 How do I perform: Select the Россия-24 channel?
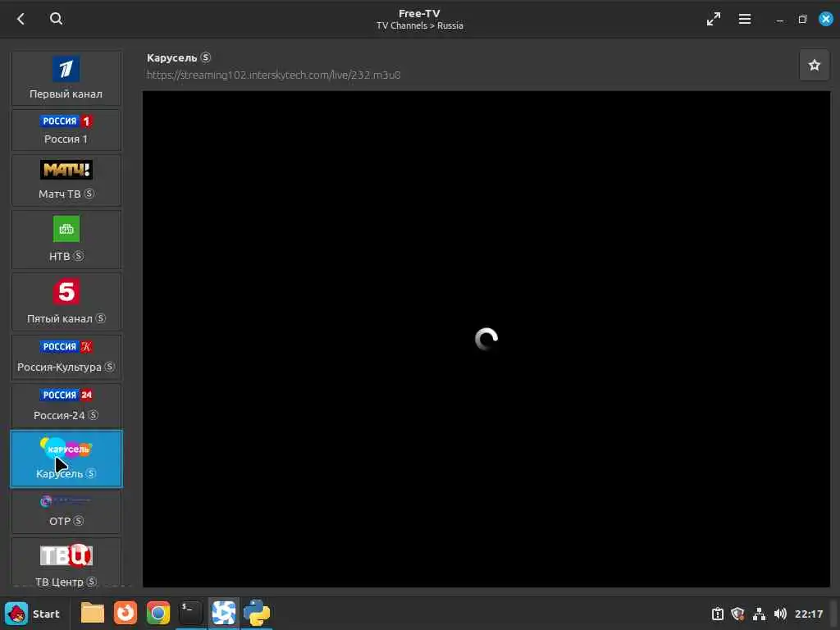[x=66, y=405]
